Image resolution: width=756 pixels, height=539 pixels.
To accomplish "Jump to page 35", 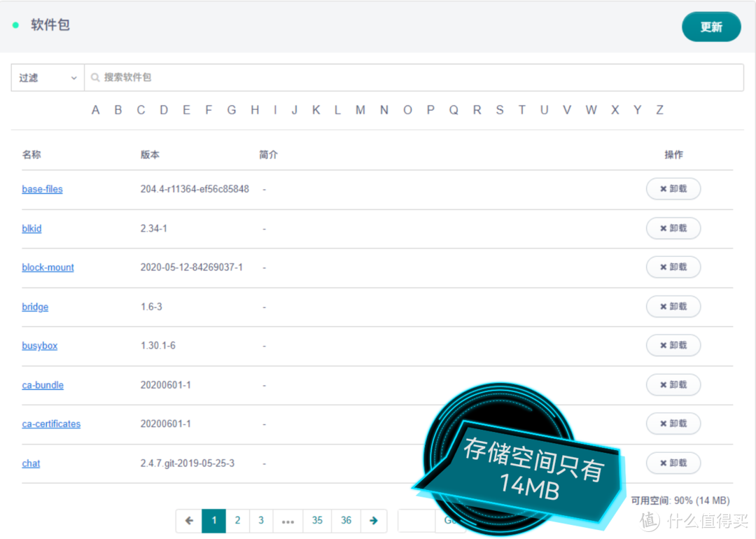I will coord(317,521).
